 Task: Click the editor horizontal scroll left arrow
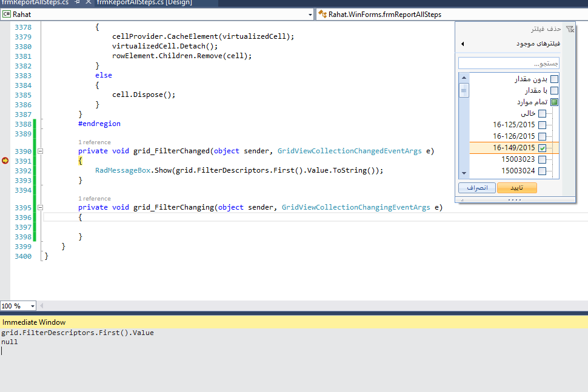click(x=41, y=306)
